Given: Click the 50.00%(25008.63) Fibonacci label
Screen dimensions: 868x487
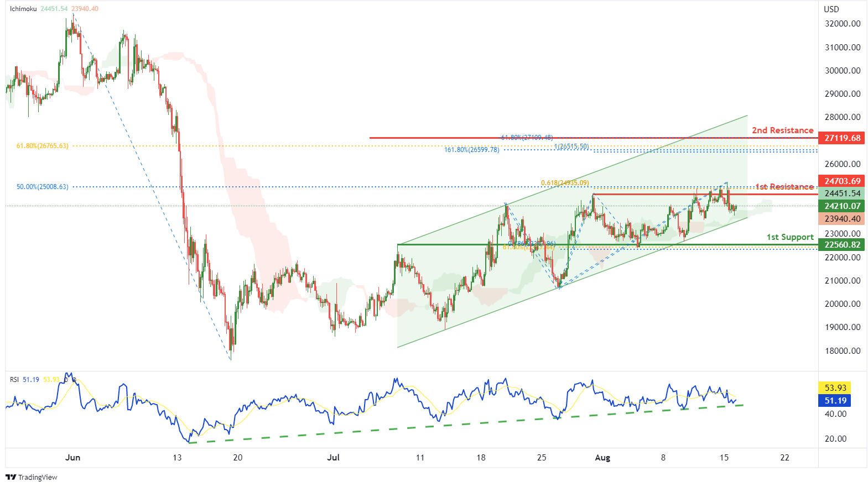Looking at the screenshot, I should 43,187.
